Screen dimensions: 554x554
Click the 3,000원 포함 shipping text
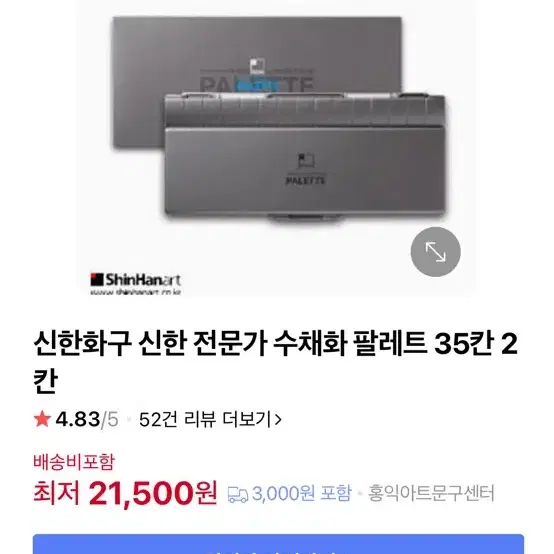[x=301, y=493]
